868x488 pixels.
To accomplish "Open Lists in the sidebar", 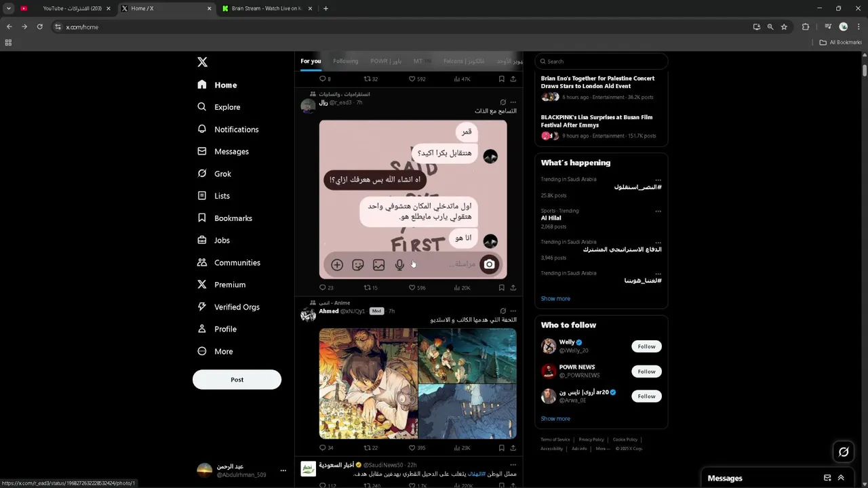I will tap(214, 196).
